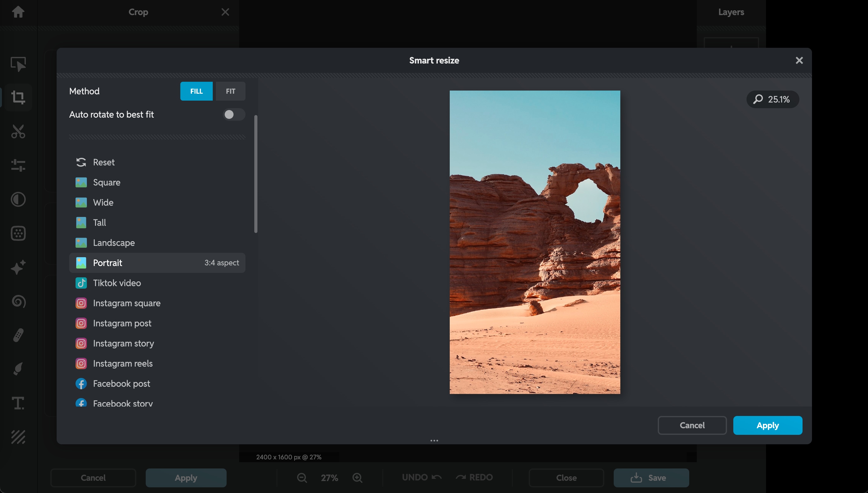Select the Cutout scissors tool
The height and width of the screenshot is (493, 868).
pyautogui.click(x=18, y=131)
